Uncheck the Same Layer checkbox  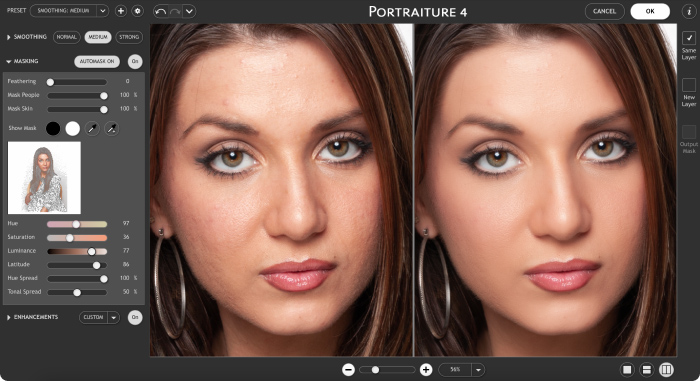(689, 38)
